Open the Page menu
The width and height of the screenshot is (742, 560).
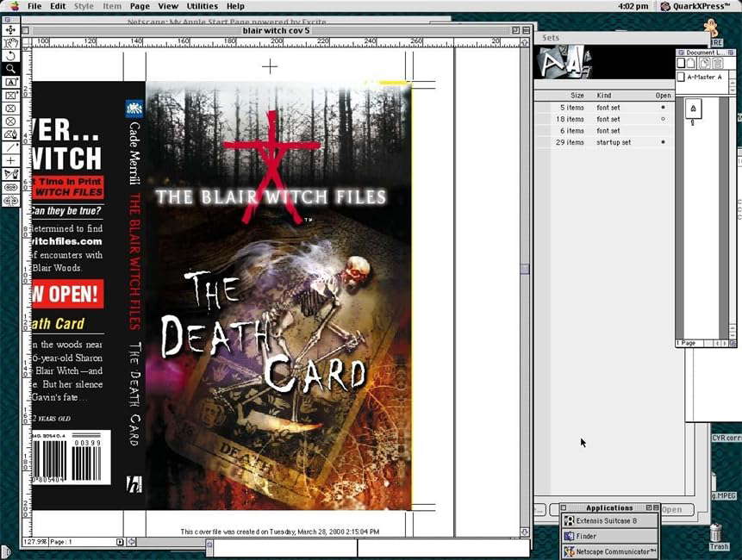(140, 6)
